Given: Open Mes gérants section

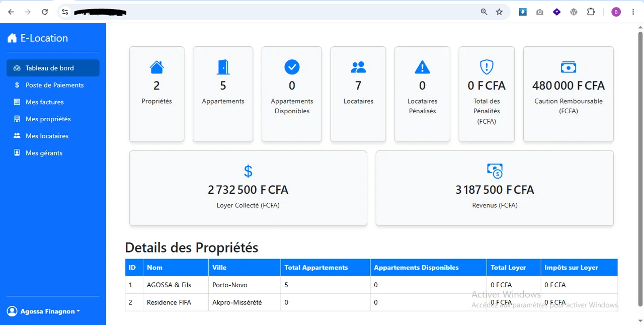Looking at the screenshot, I should point(53,153).
